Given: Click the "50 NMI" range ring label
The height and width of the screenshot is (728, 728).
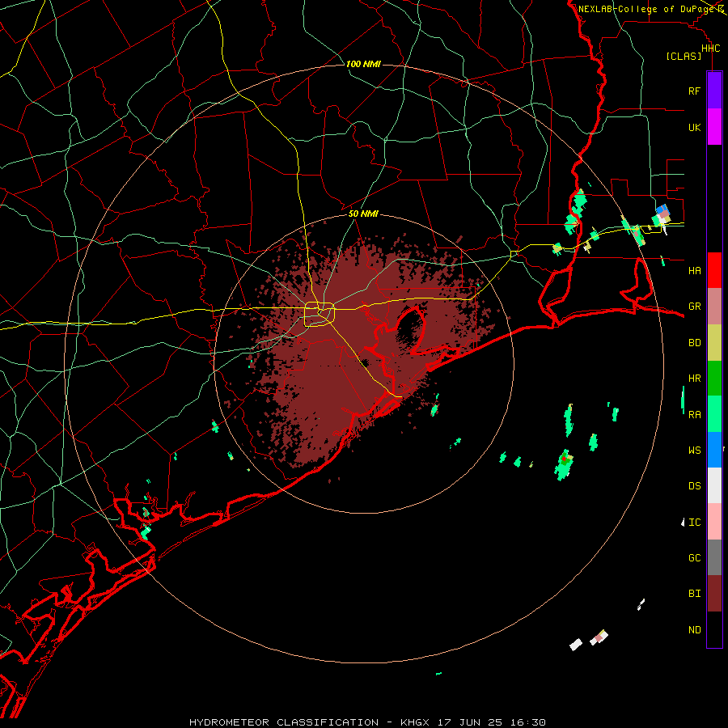Looking at the screenshot, I should [x=363, y=214].
